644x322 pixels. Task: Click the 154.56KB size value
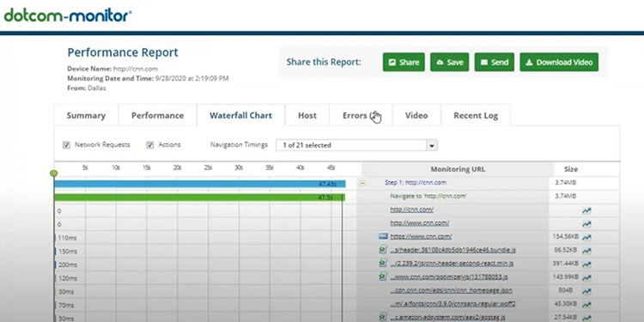point(566,236)
